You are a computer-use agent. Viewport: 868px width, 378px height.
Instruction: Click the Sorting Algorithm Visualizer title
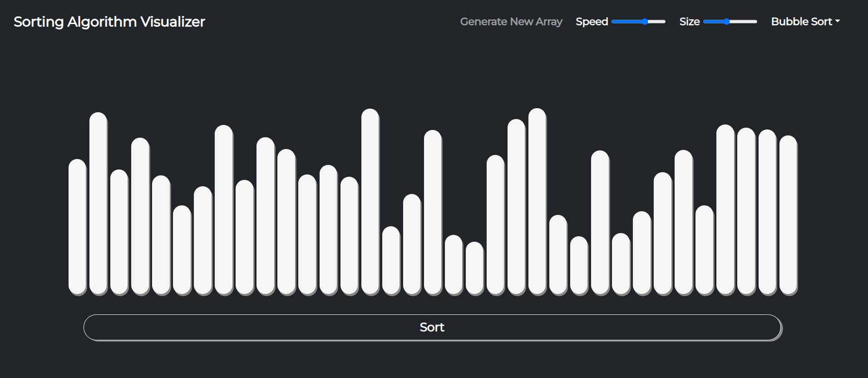point(109,22)
